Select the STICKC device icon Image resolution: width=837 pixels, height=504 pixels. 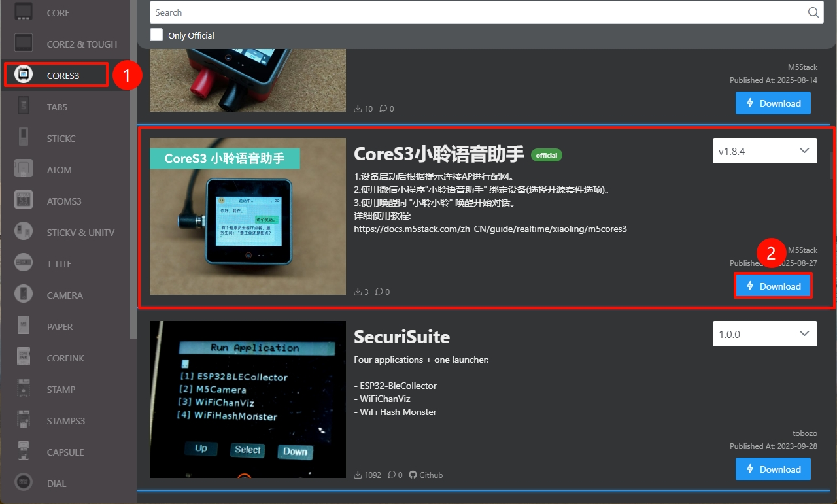click(x=24, y=138)
